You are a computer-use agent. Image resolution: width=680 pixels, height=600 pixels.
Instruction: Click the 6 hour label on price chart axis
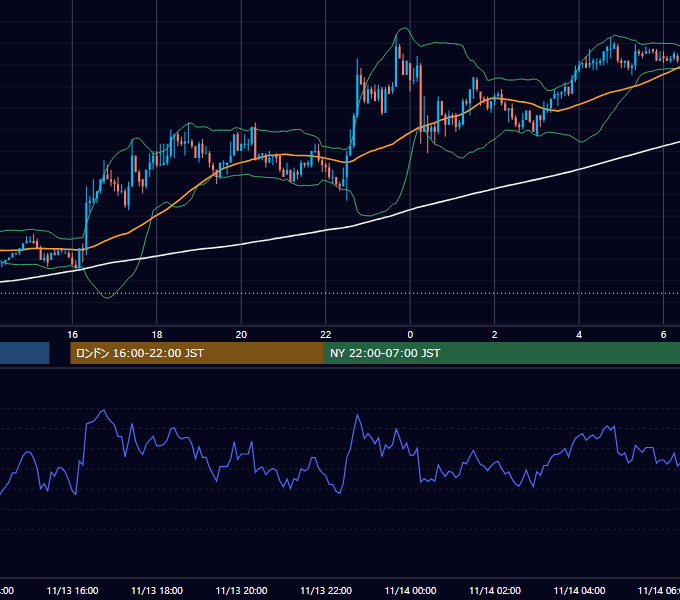pyautogui.click(x=663, y=335)
